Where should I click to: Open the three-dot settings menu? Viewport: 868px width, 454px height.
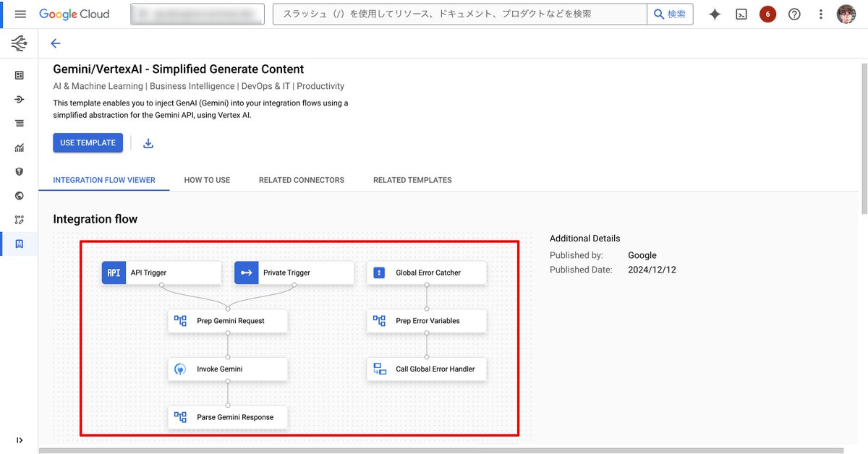tap(820, 14)
